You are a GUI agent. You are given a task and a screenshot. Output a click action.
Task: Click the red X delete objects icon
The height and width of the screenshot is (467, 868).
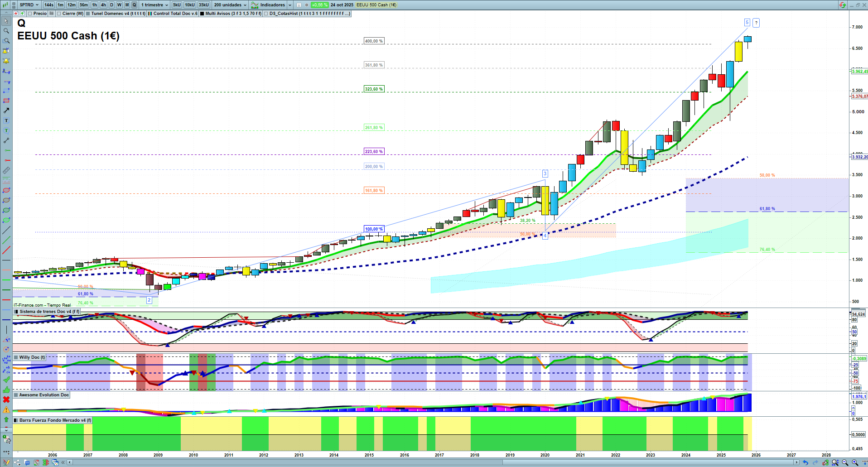(x=6, y=400)
